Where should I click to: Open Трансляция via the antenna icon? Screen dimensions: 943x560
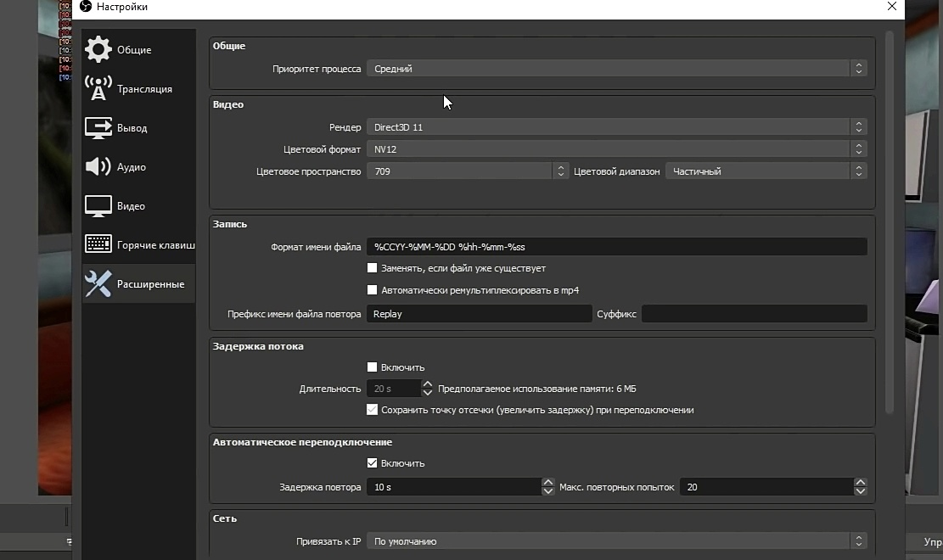(x=98, y=89)
